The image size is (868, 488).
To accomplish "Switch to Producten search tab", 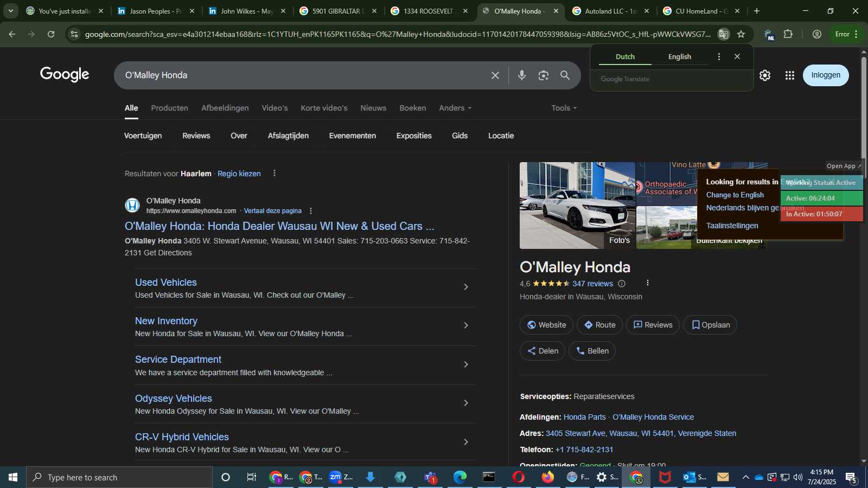I will [170, 108].
